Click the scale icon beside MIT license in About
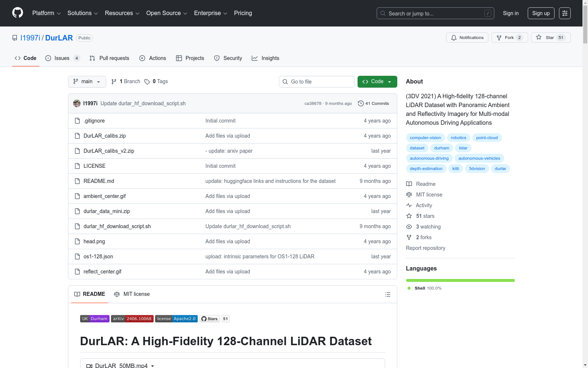Image resolution: width=588 pixels, height=368 pixels. (409, 195)
